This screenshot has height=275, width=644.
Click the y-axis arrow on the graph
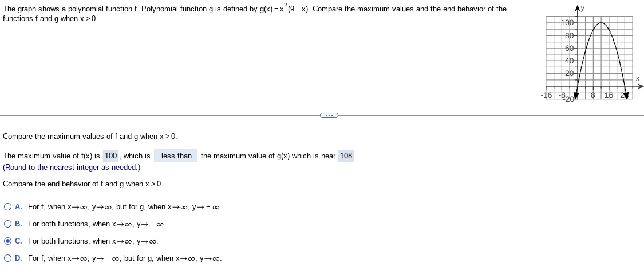coord(578,8)
